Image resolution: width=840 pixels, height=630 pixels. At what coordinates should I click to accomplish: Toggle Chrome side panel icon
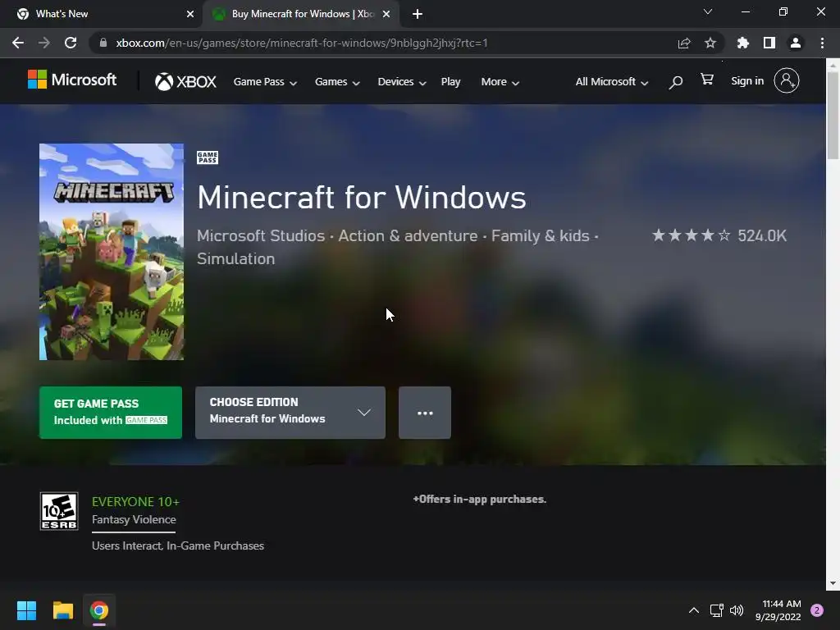point(769,43)
